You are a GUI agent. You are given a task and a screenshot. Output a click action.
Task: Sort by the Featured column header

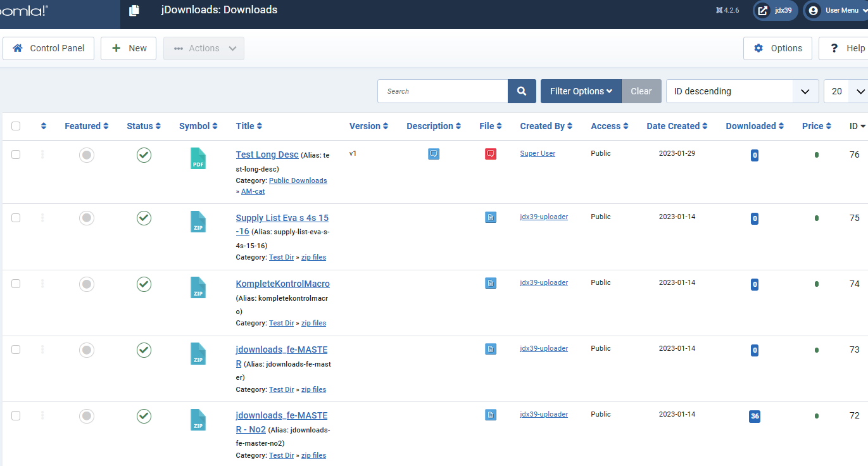(x=87, y=126)
